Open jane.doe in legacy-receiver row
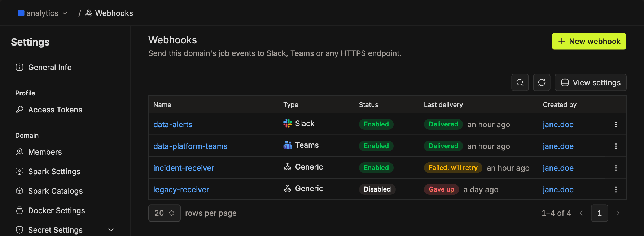This screenshot has height=236, width=644. pos(558,189)
